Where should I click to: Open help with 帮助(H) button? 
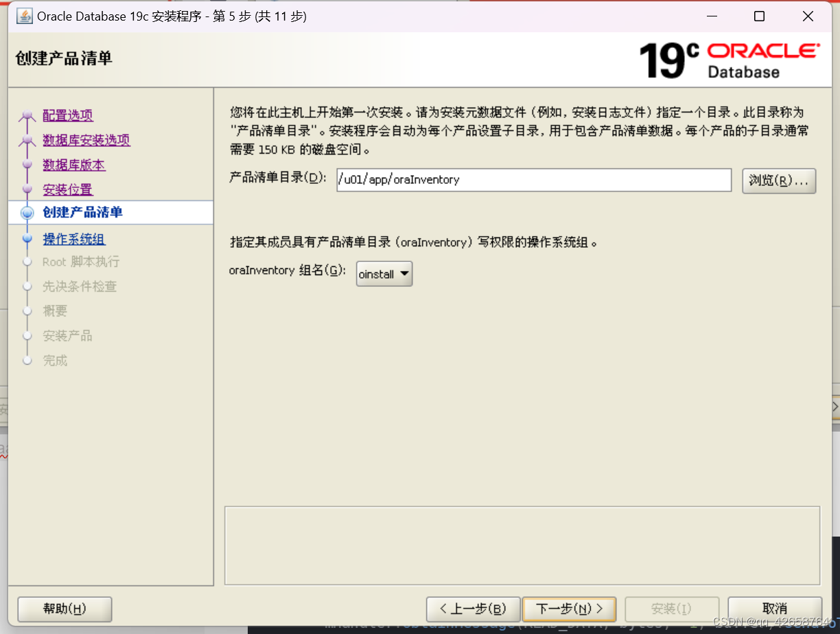[65, 609]
